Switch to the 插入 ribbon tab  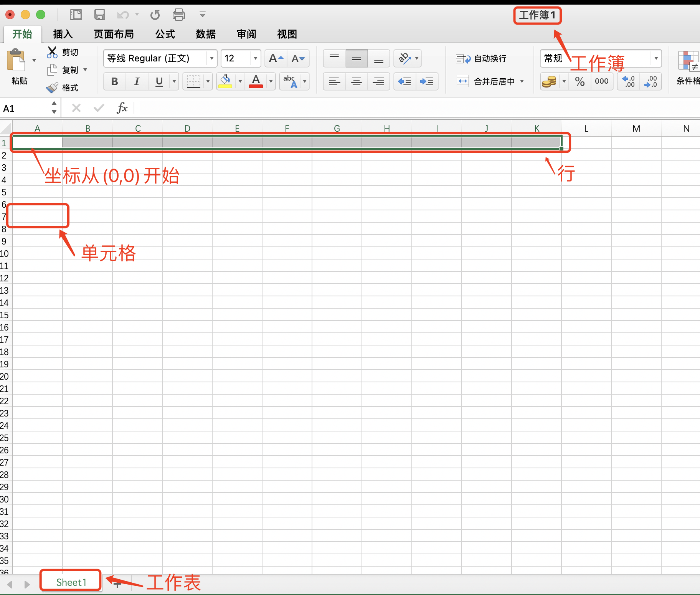click(63, 34)
